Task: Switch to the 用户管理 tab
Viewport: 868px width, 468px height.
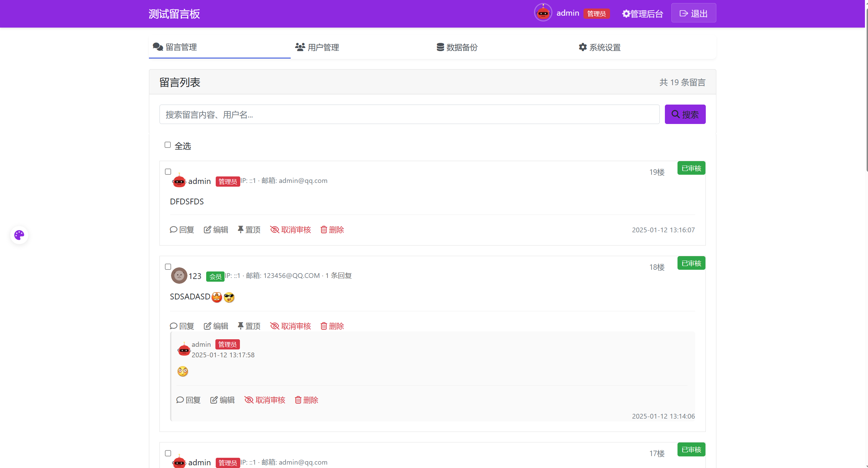Action: point(317,47)
